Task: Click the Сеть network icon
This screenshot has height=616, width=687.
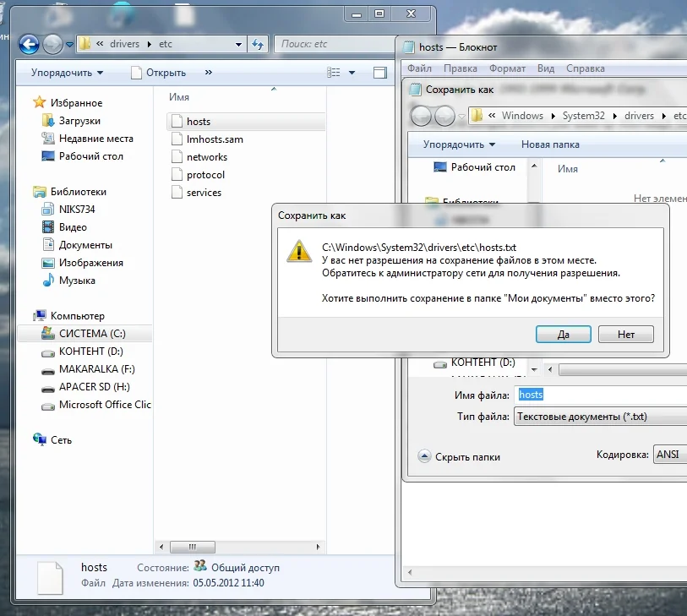Action: (x=40, y=439)
